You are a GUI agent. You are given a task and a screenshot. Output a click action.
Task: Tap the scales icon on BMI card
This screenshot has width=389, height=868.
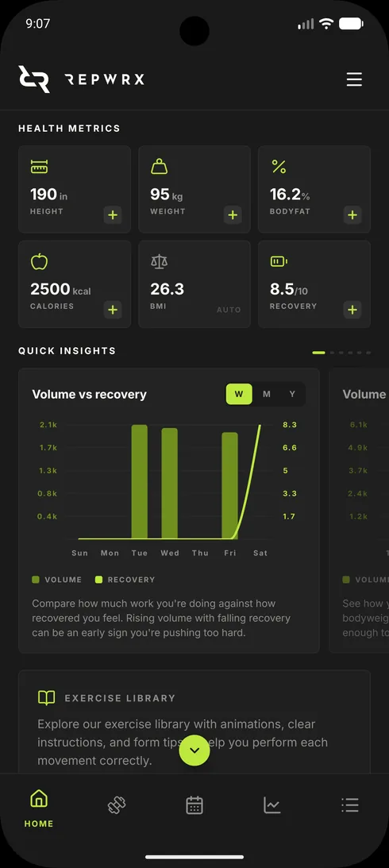(x=160, y=261)
